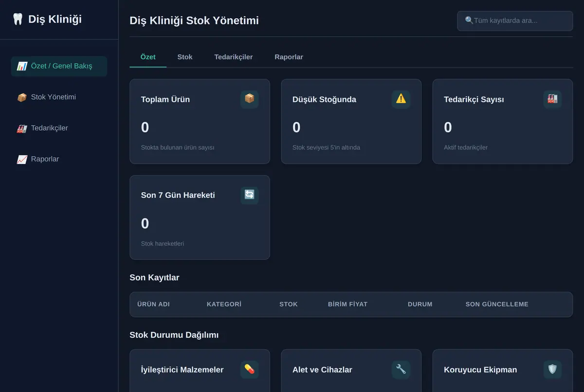
Task: Click the Son Kayıtlar heading
Action: click(154, 278)
